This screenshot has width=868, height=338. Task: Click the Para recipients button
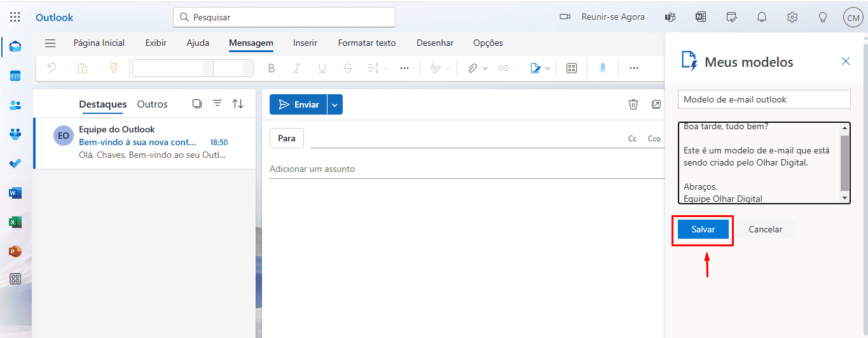click(287, 138)
